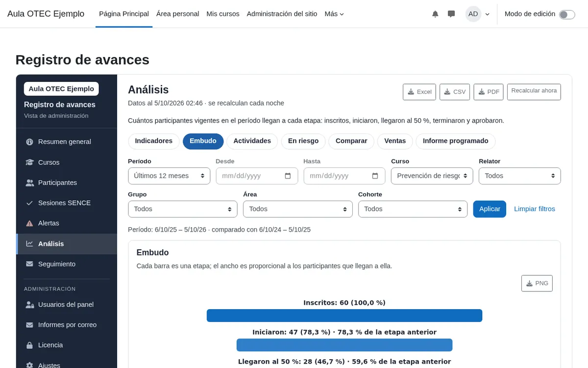This screenshot has height=368, width=588.
Task: Switch to the Indicadores tab
Action: [154, 141]
